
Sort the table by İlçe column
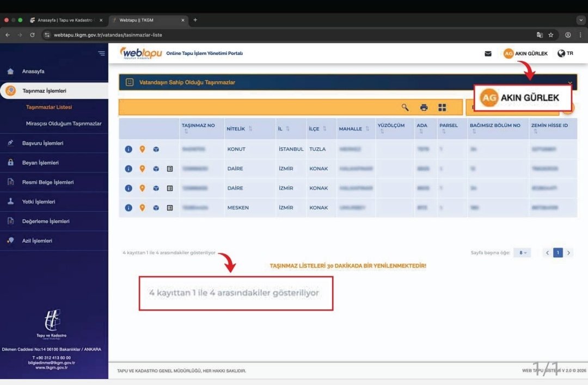click(324, 128)
